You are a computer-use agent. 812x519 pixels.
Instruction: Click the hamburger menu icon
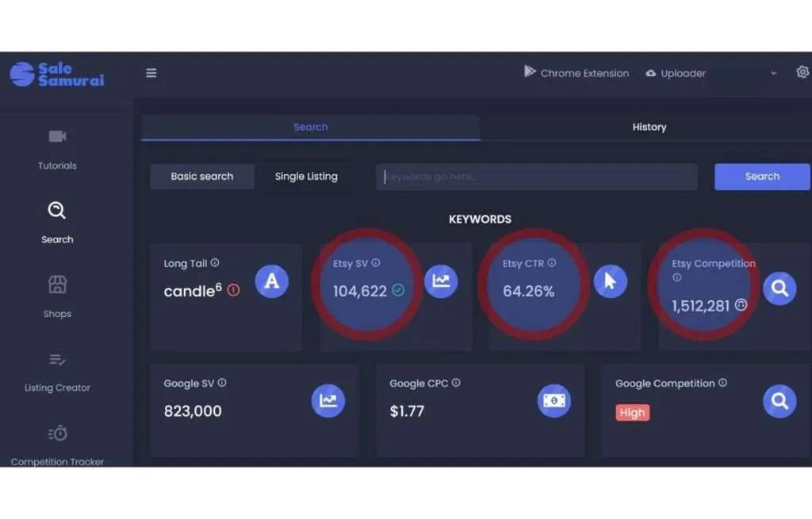151,73
